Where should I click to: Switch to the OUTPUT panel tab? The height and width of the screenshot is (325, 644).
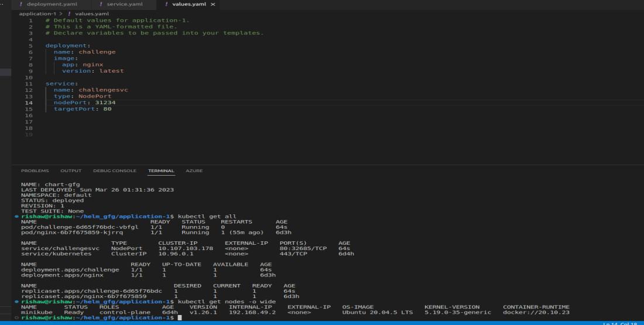(71, 171)
